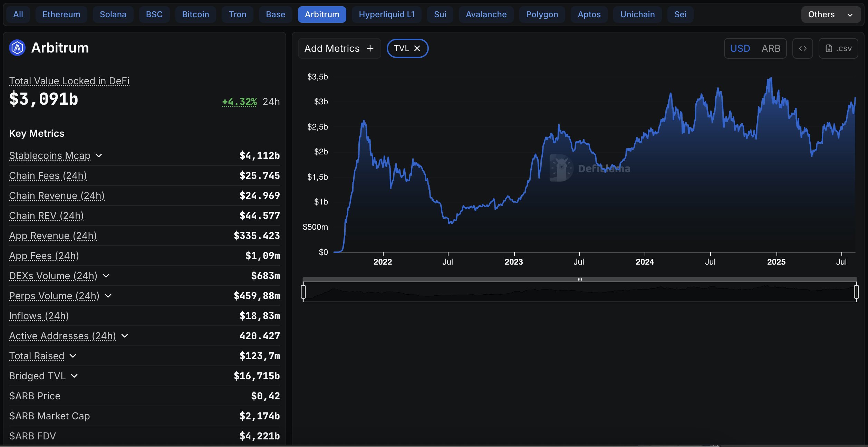Open the Chain Fees (24h) link
Viewport: 868px width, 447px height.
coord(48,175)
